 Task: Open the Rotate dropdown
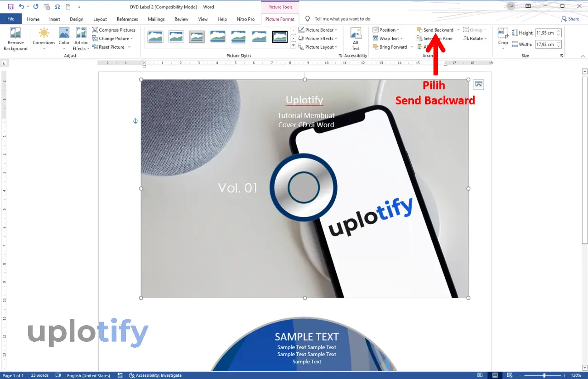[x=475, y=39]
